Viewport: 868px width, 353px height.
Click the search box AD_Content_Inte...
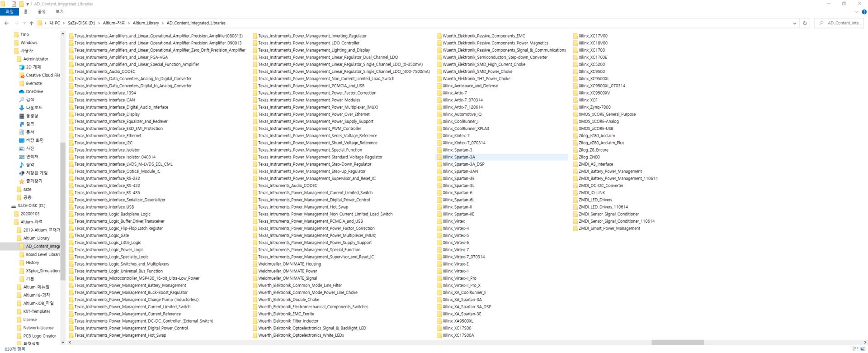coord(839,23)
